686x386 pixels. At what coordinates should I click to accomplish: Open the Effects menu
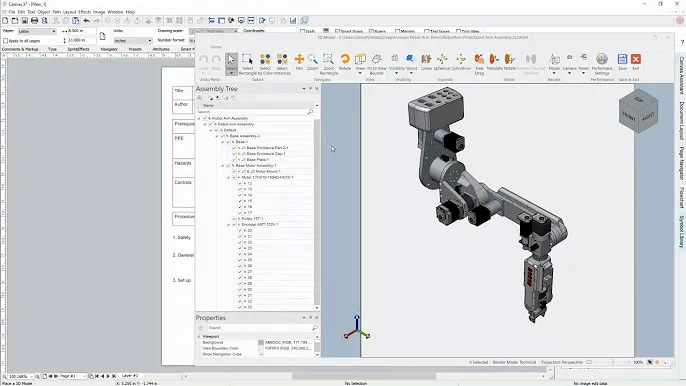point(84,12)
